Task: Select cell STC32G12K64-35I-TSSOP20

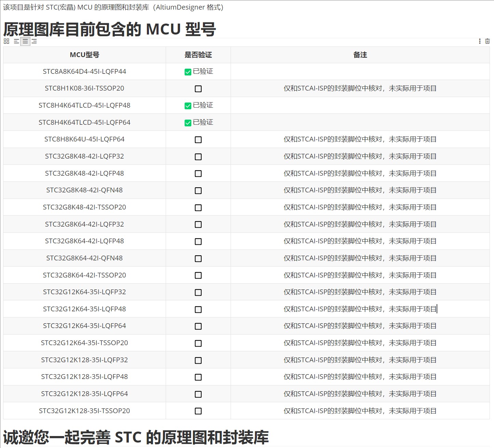Action: [84, 343]
